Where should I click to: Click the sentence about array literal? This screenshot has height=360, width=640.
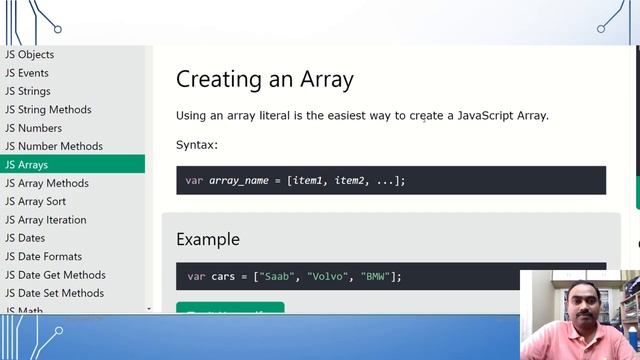(x=362, y=116)
